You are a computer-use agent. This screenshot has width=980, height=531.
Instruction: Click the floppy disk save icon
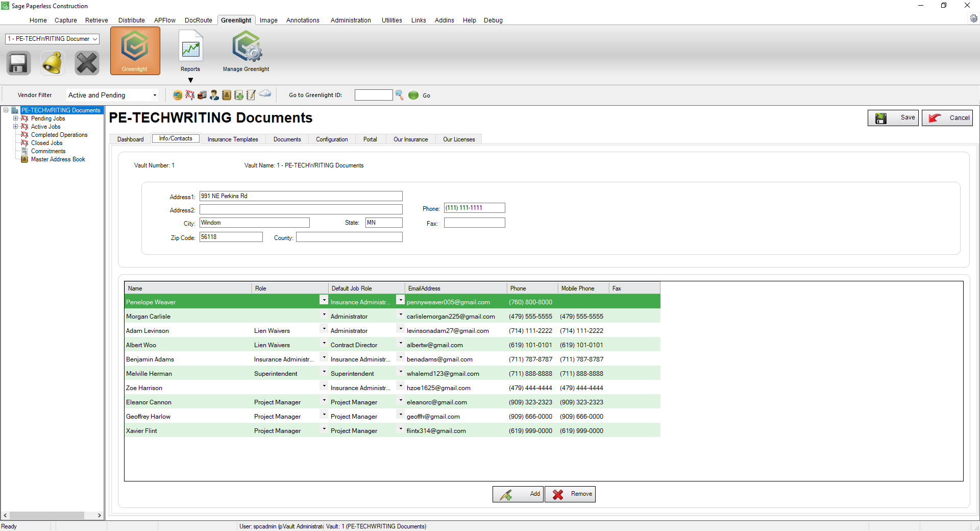[18, 63]
